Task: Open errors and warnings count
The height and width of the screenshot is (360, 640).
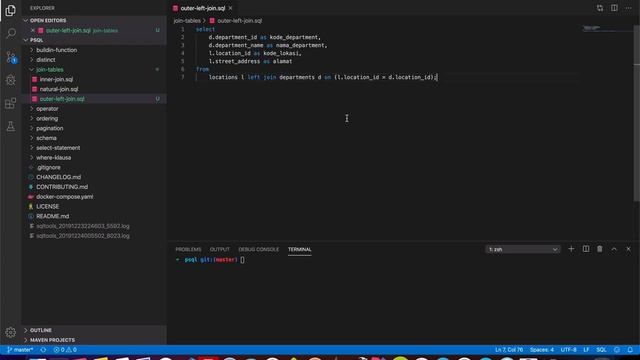Action: pos(65,350)
